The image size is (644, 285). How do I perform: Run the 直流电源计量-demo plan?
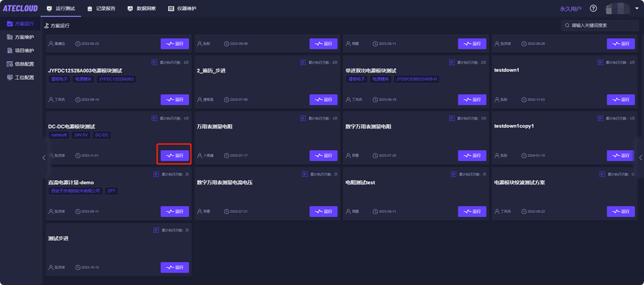click(x=175, y=211)
